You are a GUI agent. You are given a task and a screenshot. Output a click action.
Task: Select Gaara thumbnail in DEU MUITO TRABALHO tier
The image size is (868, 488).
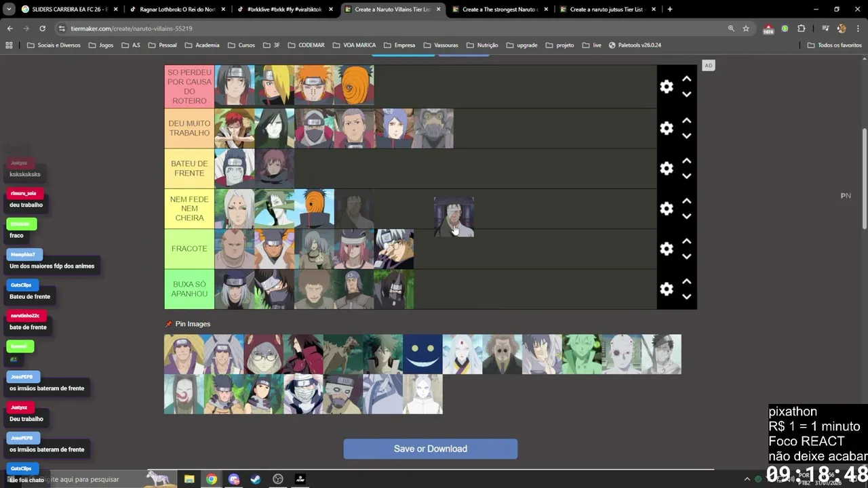[235, 128]
